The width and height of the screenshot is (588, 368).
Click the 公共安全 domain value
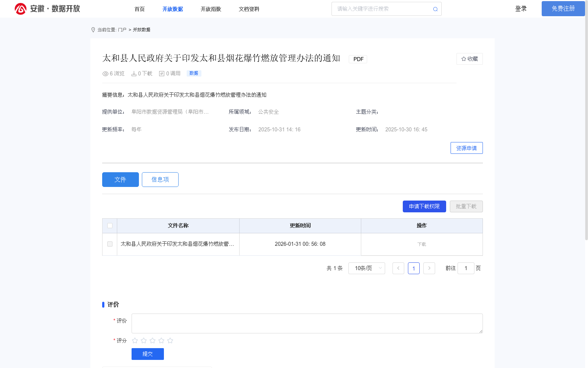[x=268, y=112]
